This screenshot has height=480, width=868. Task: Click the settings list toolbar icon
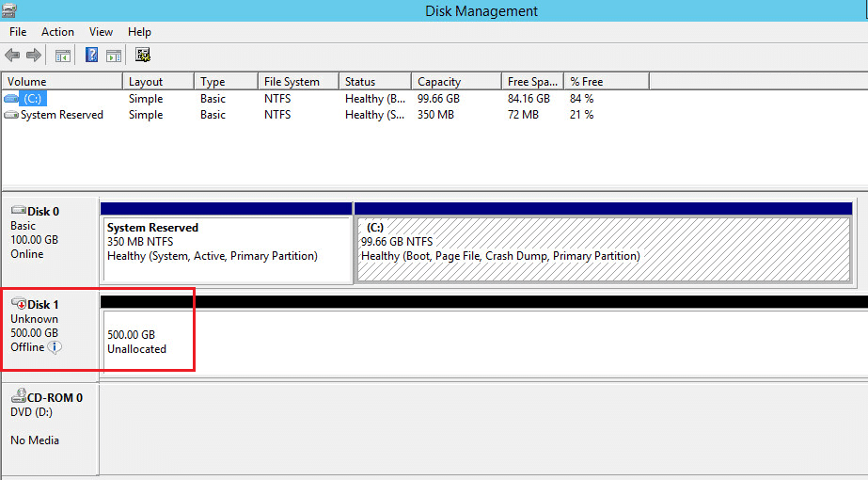point(143,55)
